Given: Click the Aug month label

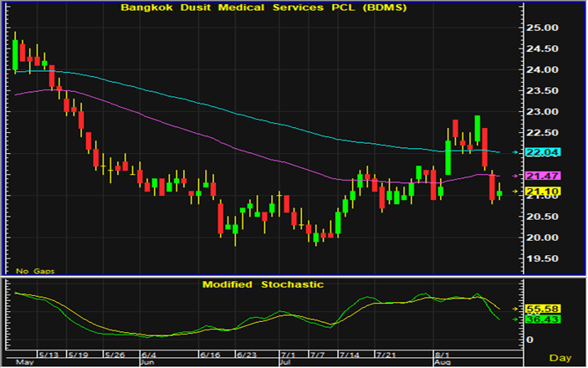Looking at the screenshot, I should pos(442,363).
